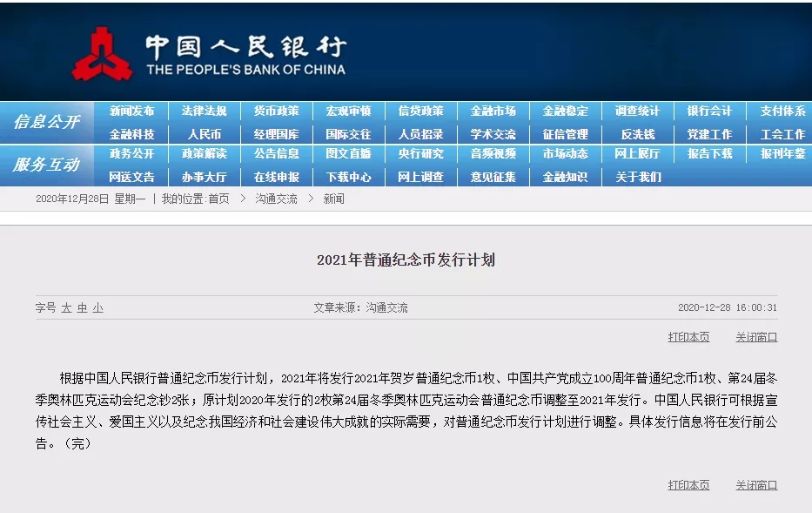Open 人员招录 navigation item
Viewport: 812px width, 513px height.
[x=421, y=134]
